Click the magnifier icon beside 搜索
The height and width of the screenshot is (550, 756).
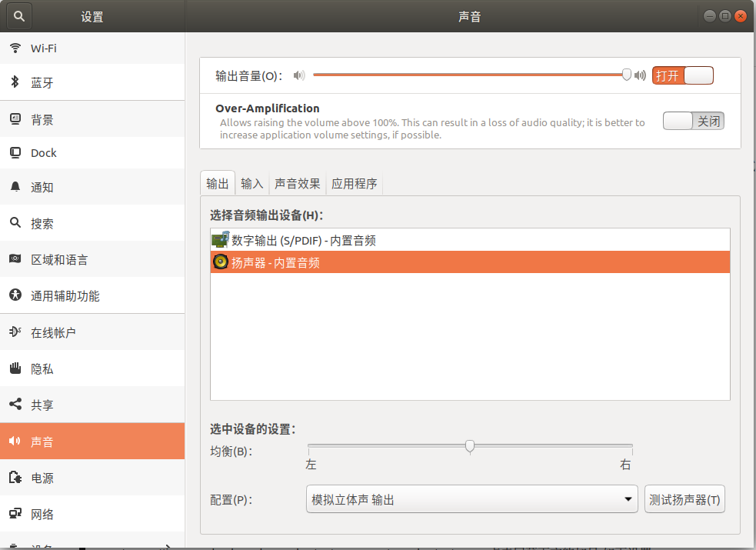coord(15,223)
